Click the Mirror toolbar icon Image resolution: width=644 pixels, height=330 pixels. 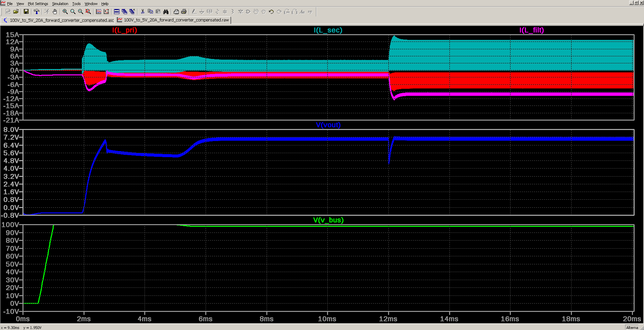click(x=294, y=12)
